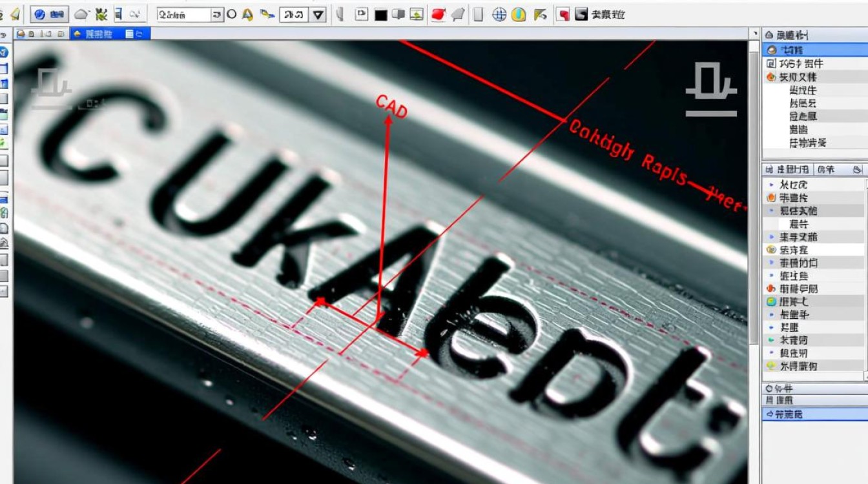This screenshot has width=868, height=484.
Task: Select the green splash icon in toolbar
Action: click(101, 14)
